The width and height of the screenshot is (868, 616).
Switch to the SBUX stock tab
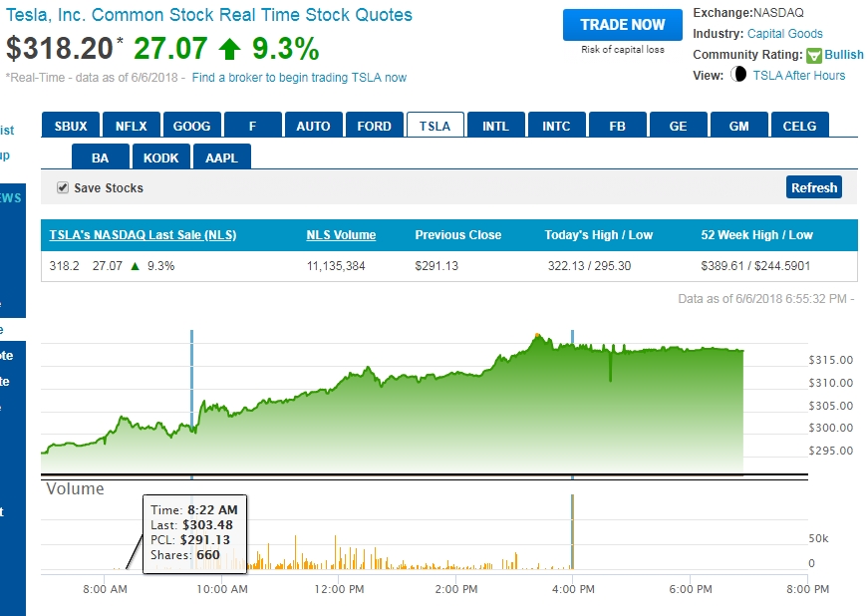[71, 125]
